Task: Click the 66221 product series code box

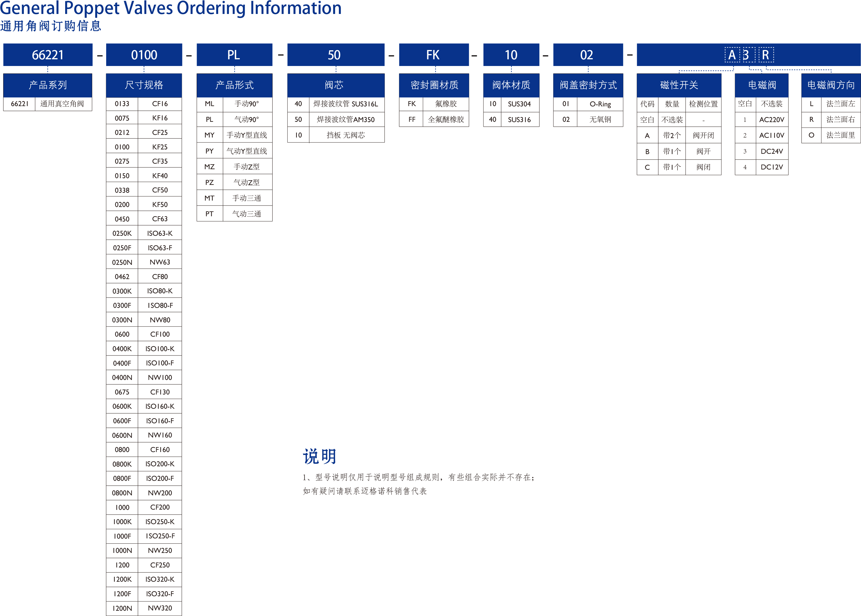Action: coord(48,55)
